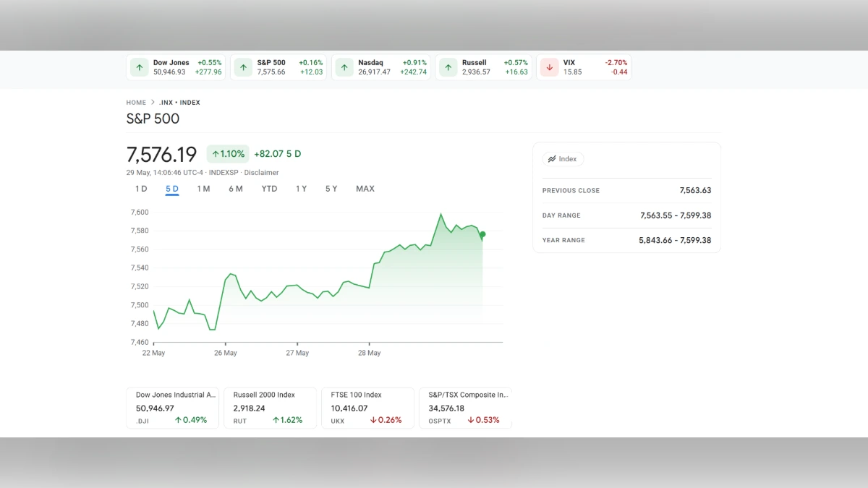
Task: Open Russell 2000 Index comparison card
Action: [x=270, y=408]
